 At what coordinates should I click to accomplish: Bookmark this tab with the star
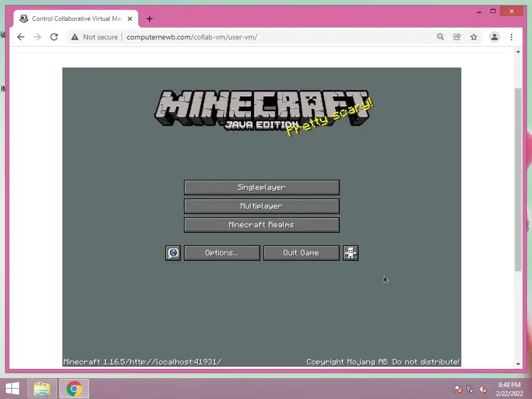coord(474,37)
